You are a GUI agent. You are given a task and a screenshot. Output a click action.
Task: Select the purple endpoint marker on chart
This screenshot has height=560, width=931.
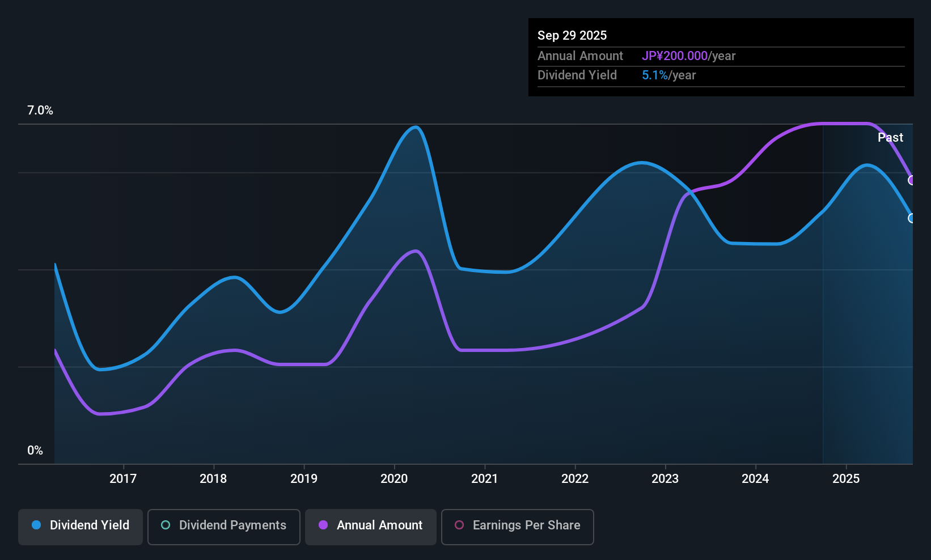(x=912, y=180)
